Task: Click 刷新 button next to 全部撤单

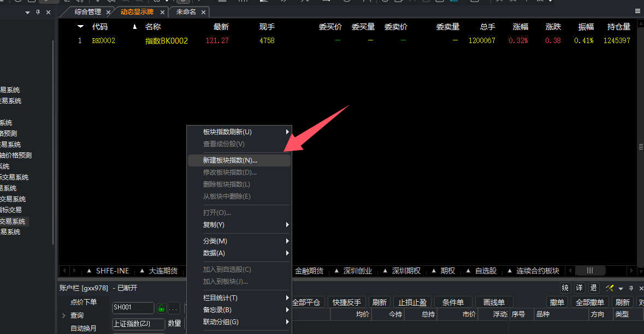Action: tap(623, 302)
